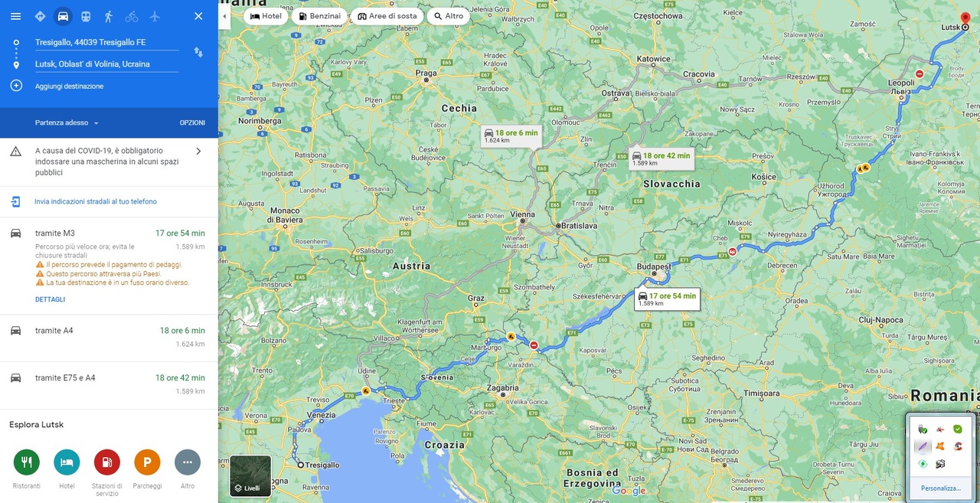Click the Parcheggi explore icon
Screen dimensions: 980x503
pyautogui.click(x=147, y=462)
